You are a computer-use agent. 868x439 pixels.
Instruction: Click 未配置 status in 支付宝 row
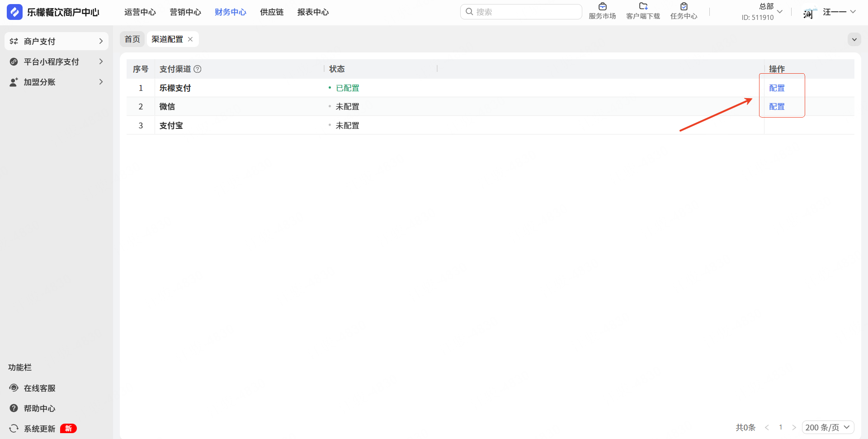pos(347,126)
